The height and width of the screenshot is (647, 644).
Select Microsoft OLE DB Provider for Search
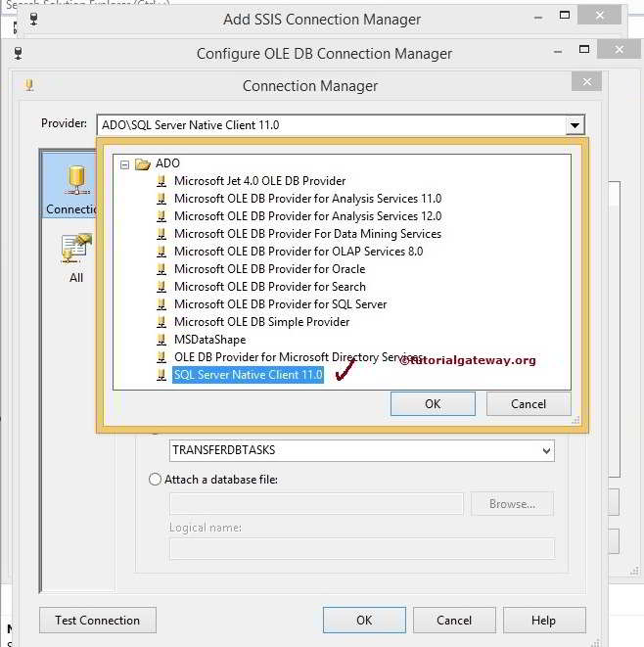(x=270, y=287)
